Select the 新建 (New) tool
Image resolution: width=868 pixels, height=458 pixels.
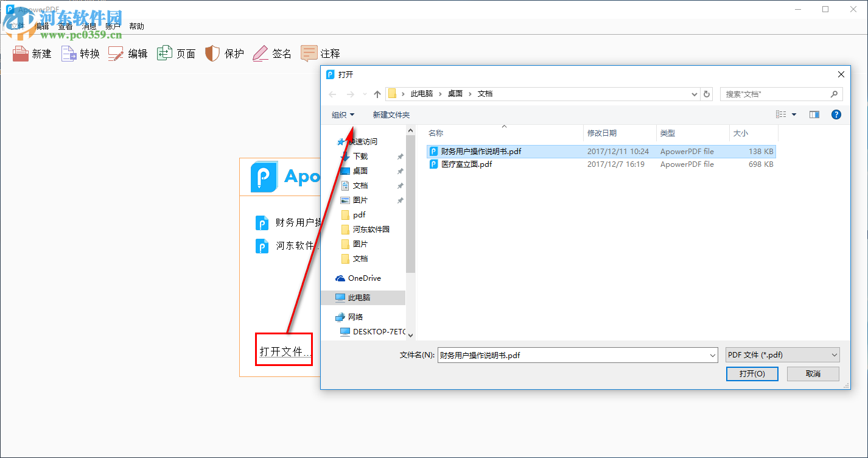pos(32,53)
